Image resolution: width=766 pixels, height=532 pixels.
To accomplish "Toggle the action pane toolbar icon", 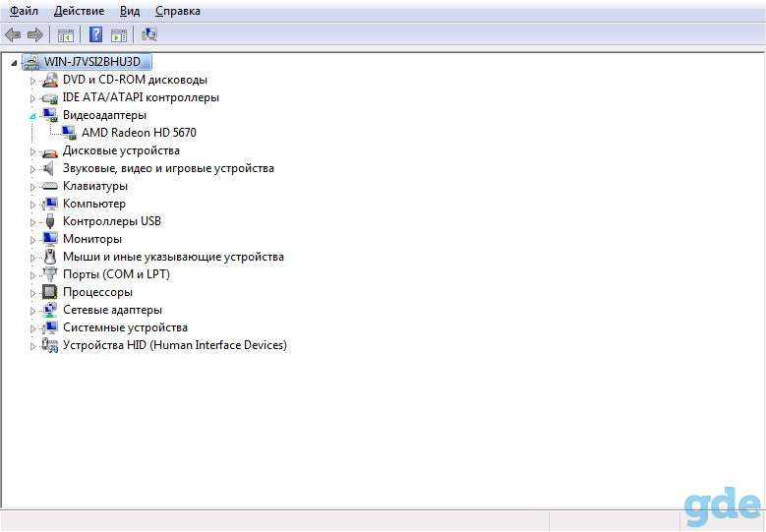I will point(119,35).
